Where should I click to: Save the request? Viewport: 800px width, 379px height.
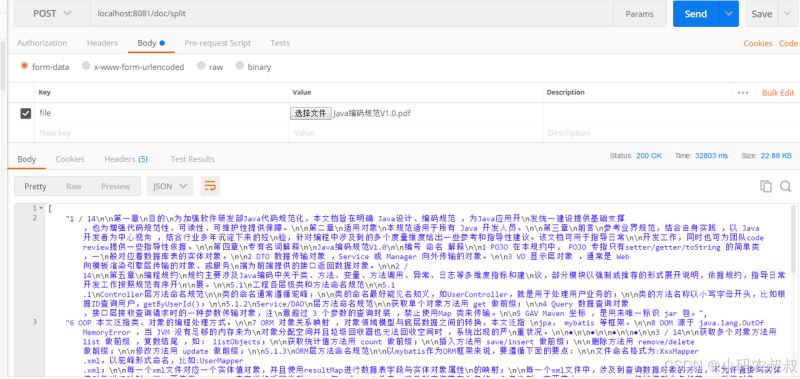click(x=761, y=14)
